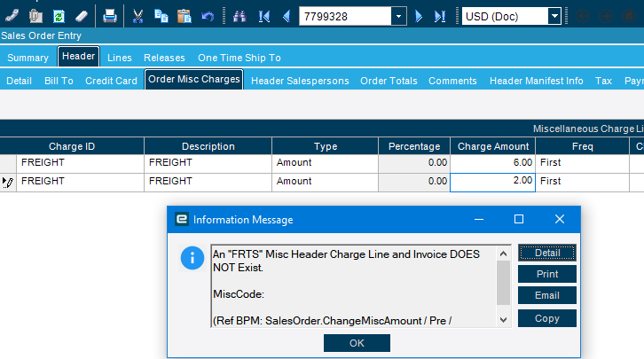The height and width of the screenshot is (359, 644).
Task: Click the message scrollbar down arrow
Action: (503, 320)
